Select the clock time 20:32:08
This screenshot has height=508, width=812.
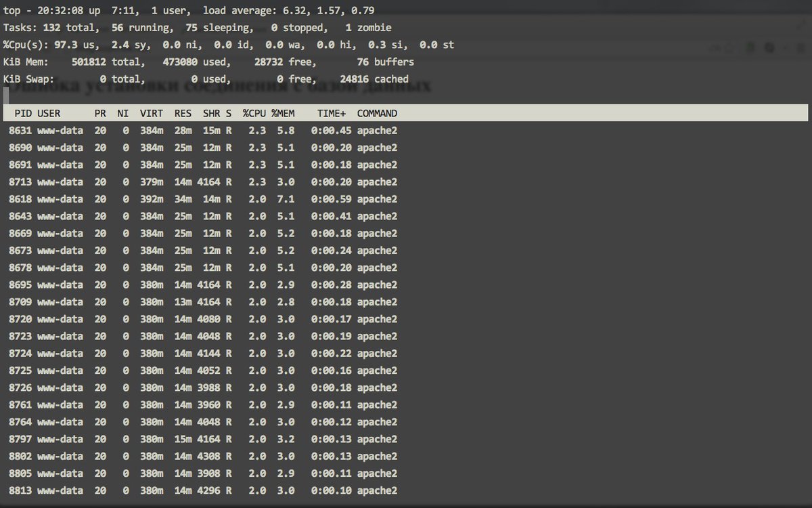(x=60, y=11)
